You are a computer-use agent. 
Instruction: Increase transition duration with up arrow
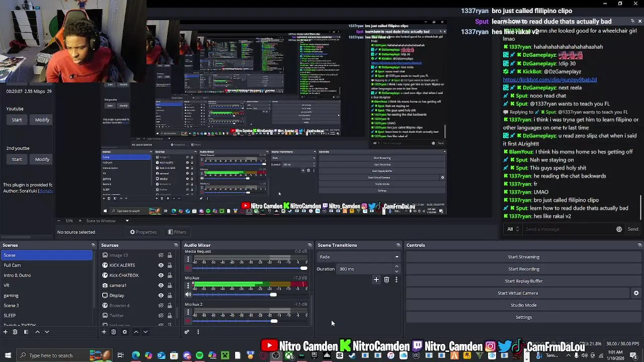click(x=396, y=266)
